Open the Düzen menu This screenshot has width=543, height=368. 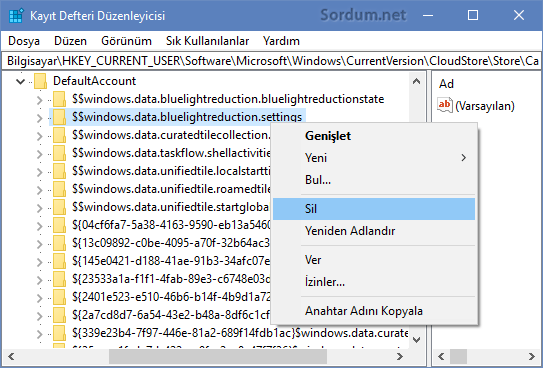click(70, 41)
